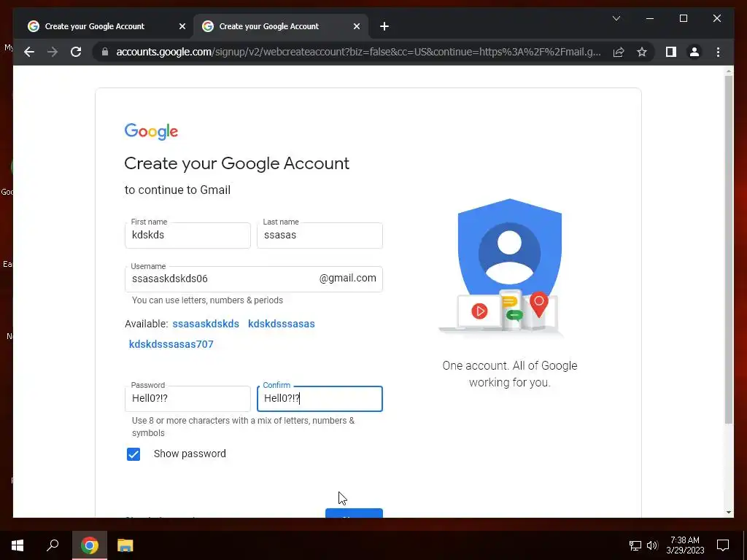747x560 pixels.
Task: Click the Google logo
Action: [x=151, y=131]
